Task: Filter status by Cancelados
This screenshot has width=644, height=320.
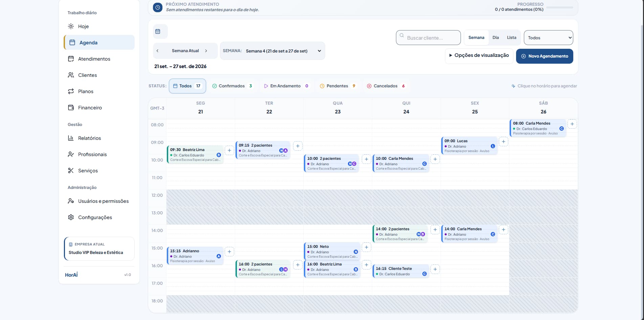Action: tap(386, 86)
